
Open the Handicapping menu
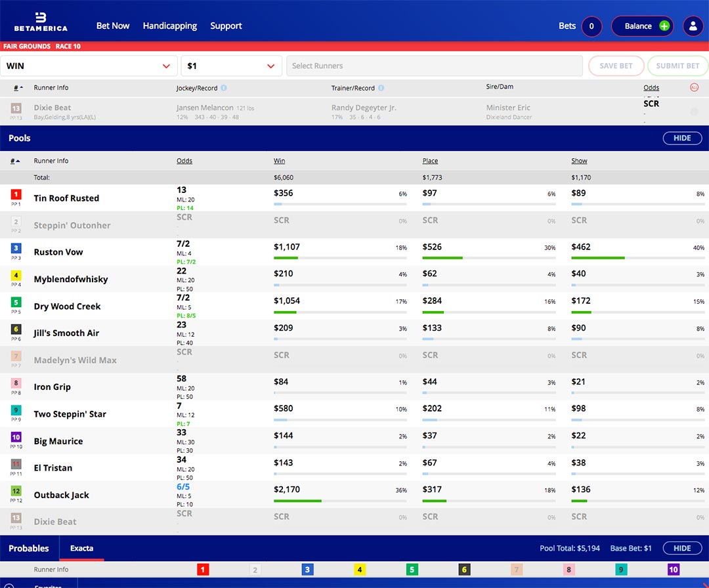[170, 26]
